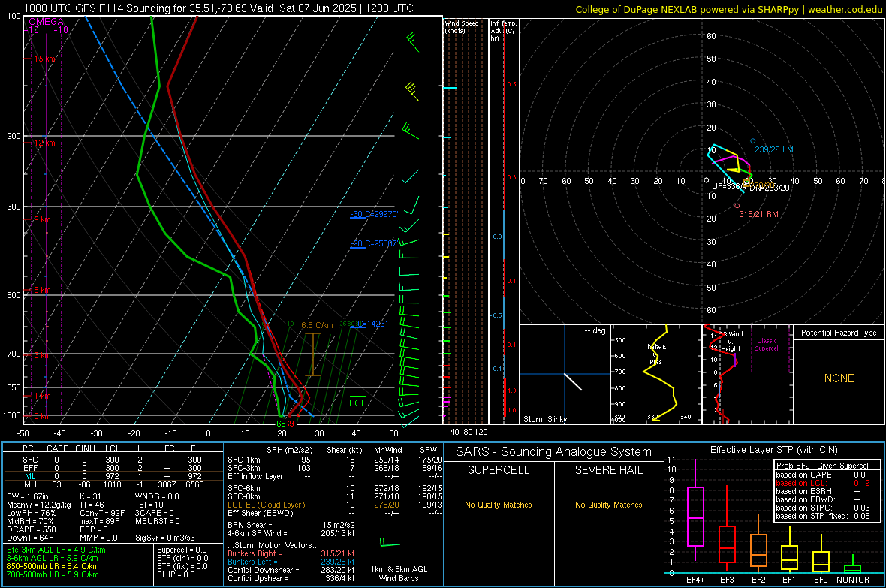Click the PW = 1.67in value
The image size is (886, 588).
tap(28, 496)
